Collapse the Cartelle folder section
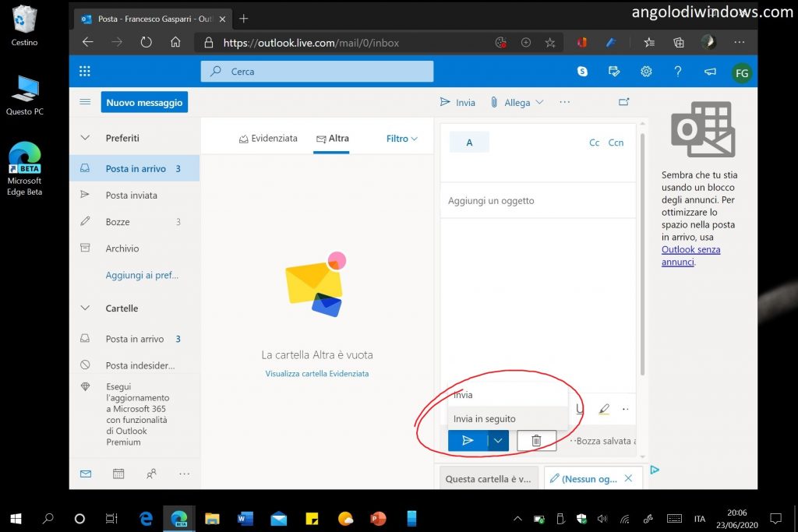Image resolution: width=798 pixels, height=532 pixels. 86,308
